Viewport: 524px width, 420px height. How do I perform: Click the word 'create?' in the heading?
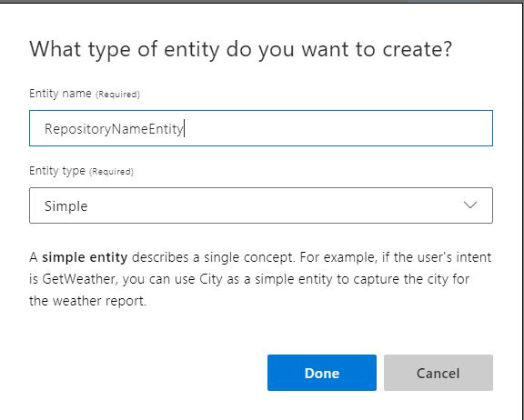pos(417,49)
